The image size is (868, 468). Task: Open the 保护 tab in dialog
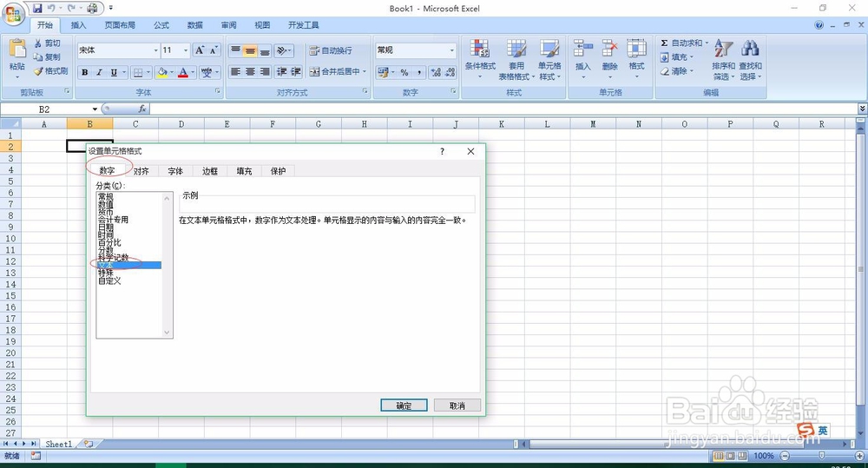tap(278, 171)
